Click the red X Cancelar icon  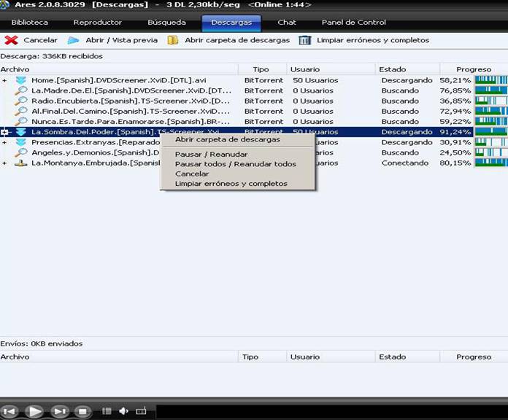tap(12, 40)
